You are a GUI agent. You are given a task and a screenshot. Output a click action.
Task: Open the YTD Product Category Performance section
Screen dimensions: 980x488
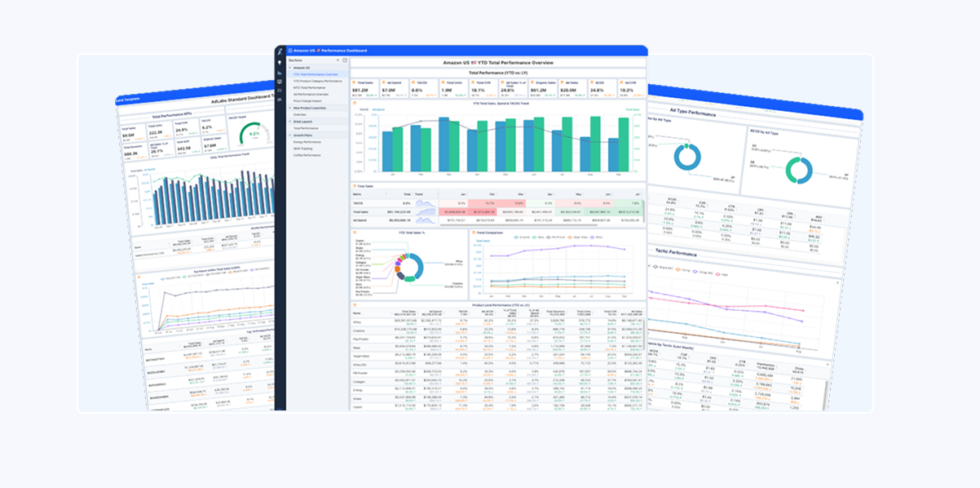coord(318,81)
